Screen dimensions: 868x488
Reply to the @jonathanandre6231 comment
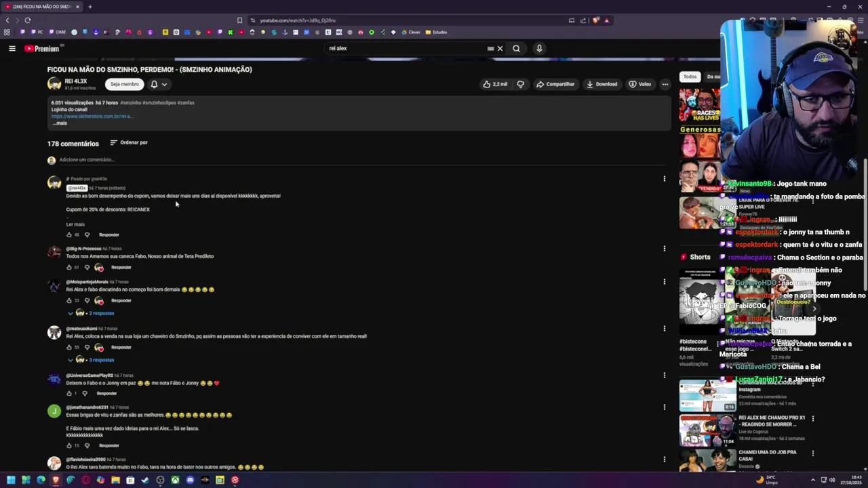coord(108,445)
